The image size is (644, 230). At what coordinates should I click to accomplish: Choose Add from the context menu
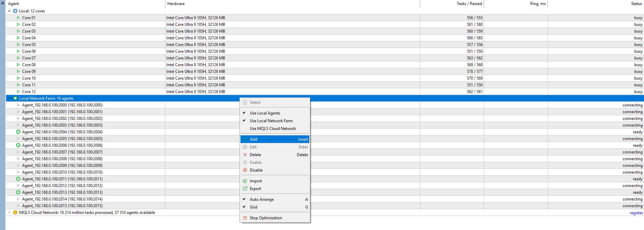tap(275, 139)
